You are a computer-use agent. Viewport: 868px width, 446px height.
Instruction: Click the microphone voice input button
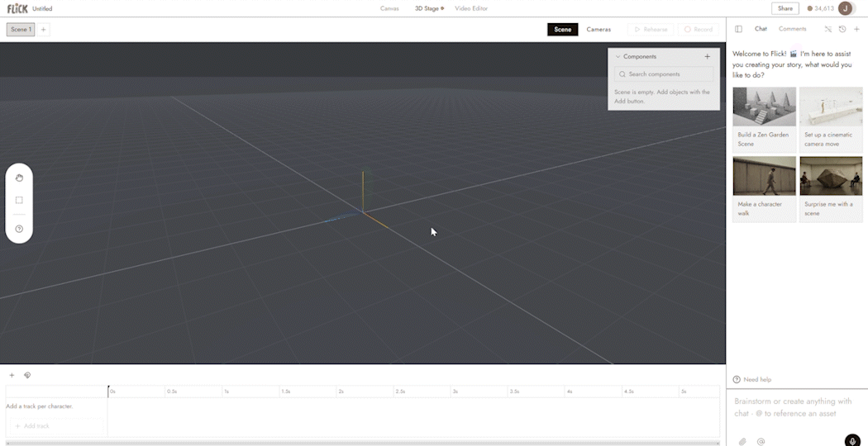(x=852, y=440)
